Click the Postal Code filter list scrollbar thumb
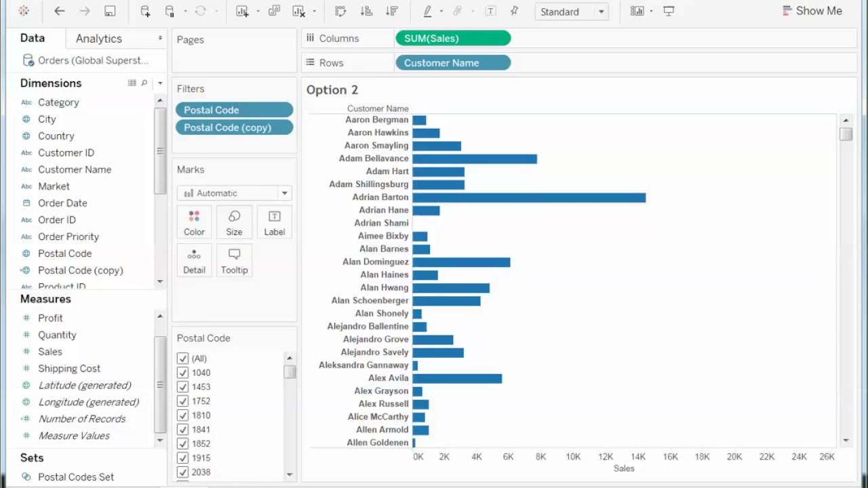Viewport: 868px width, 488px height. [290, 372]
